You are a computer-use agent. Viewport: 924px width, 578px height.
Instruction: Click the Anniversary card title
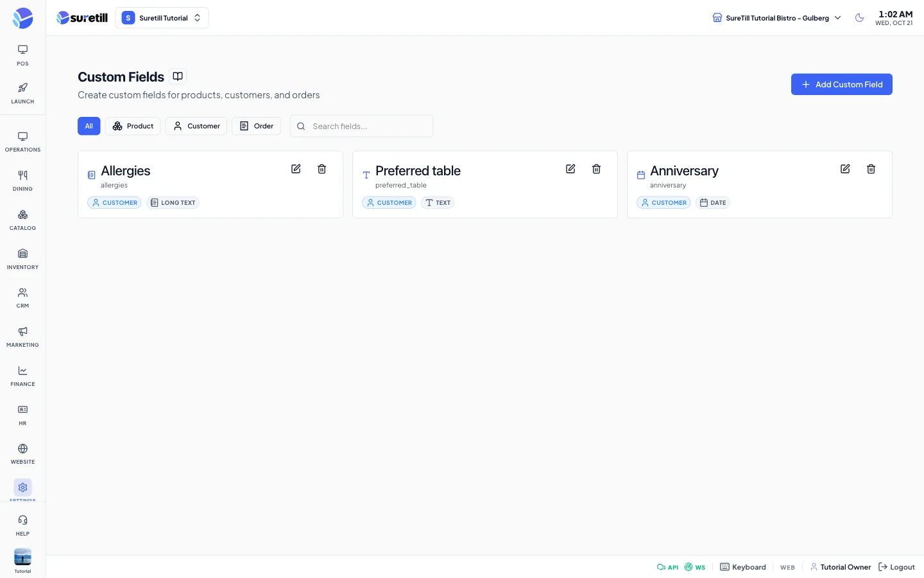pyautogui.click(x=684, y=171)
